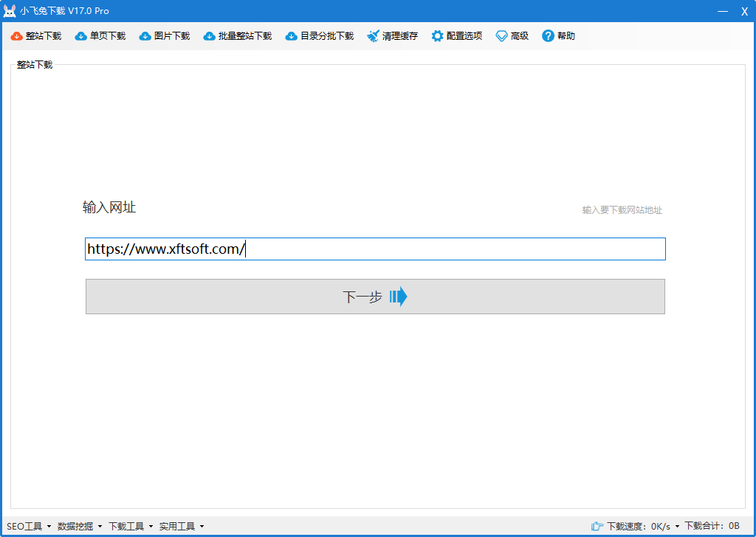This screenshot has height=537, width=756.
Task: Select the 单页下载 cloud icon
Action: click(x=81, y=36)
